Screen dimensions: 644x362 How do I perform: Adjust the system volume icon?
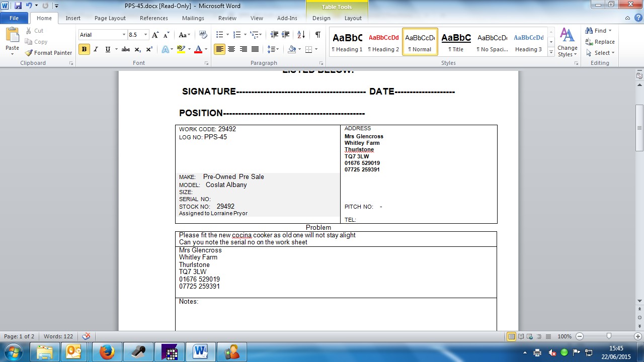(x=552, y=352)
